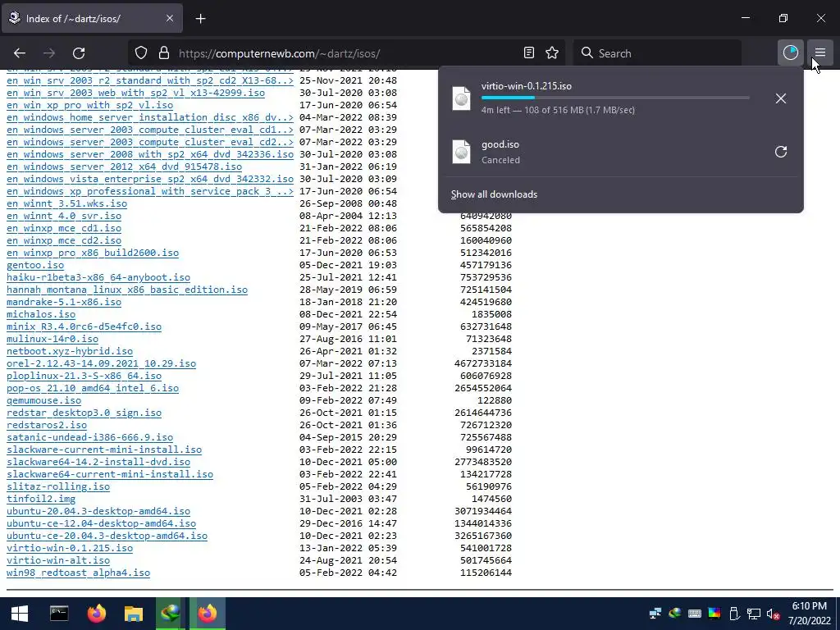Download tinfoil2.img

point(41,500)
